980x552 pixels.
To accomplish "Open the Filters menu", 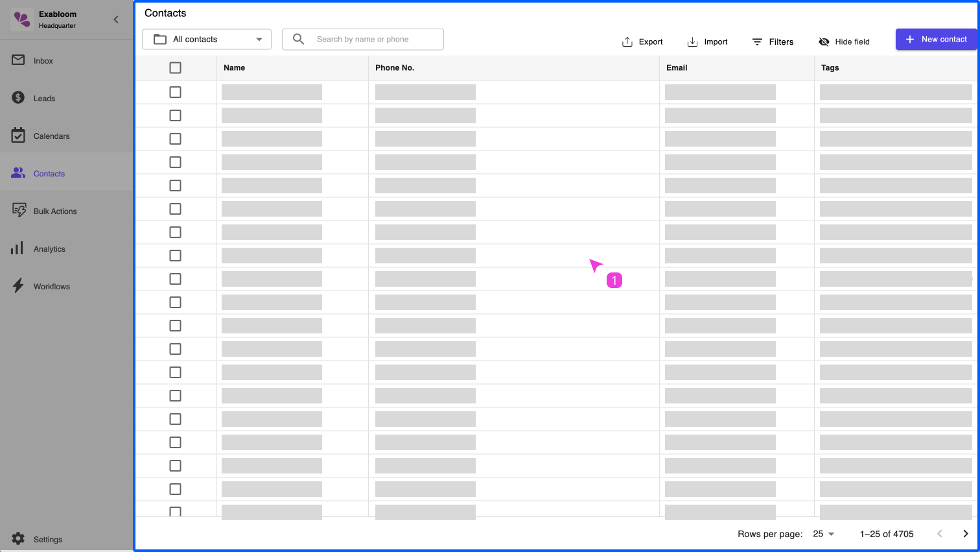I will 773,42.
